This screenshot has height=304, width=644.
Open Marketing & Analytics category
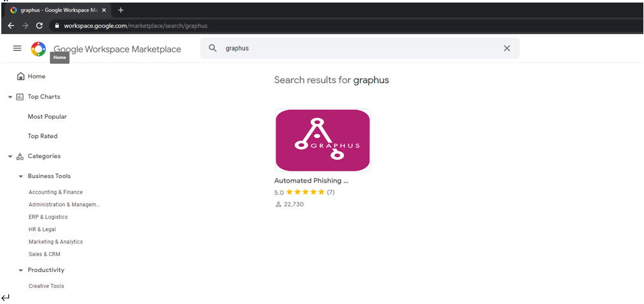click(x=56, y=242)
